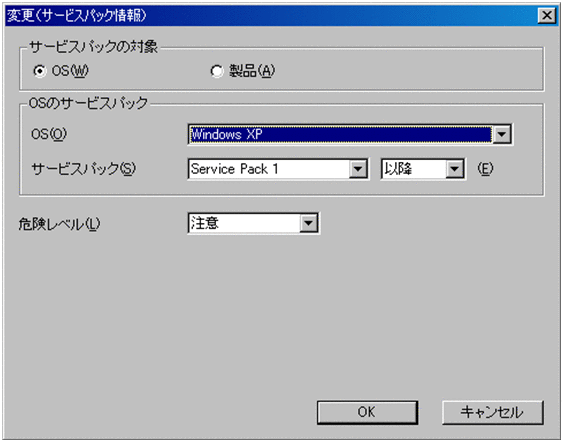
Task: Open the 以降 condition dropdown arrow
Action: pos(455,169)
